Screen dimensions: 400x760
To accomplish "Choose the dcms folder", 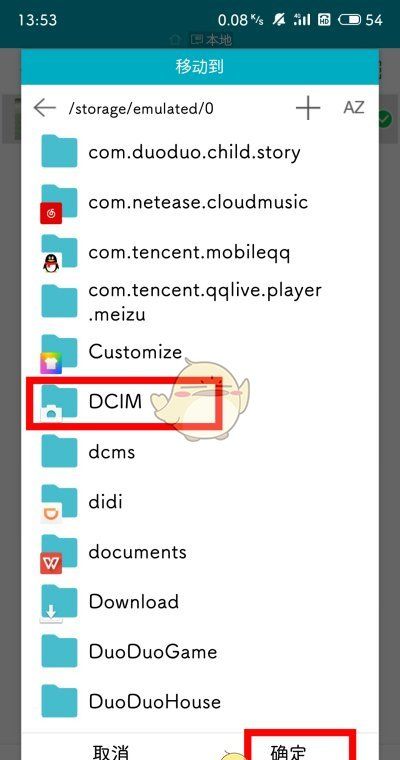I will (200, 453).
